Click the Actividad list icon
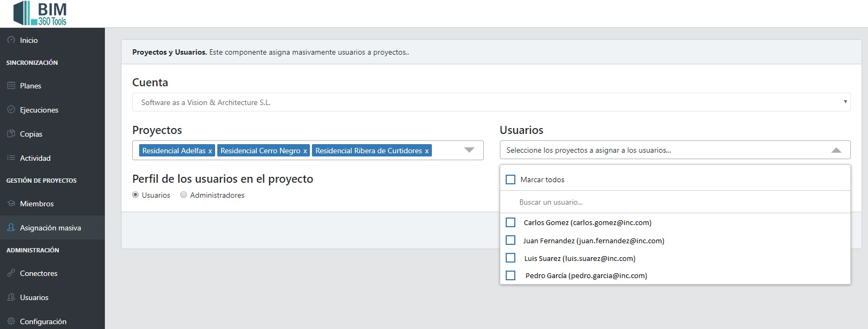The height and width of the screenshot is (329, 868). click(x=11, y=158)
